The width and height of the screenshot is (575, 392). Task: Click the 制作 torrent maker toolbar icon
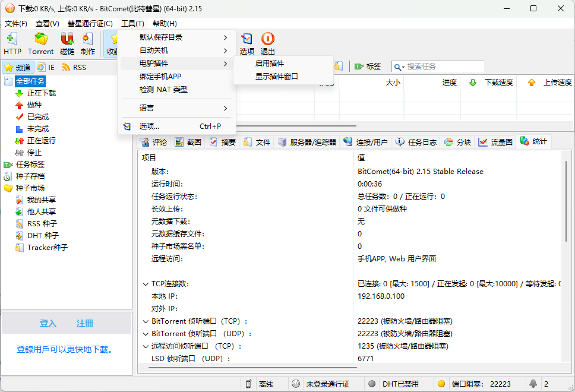tap(88, 43)
